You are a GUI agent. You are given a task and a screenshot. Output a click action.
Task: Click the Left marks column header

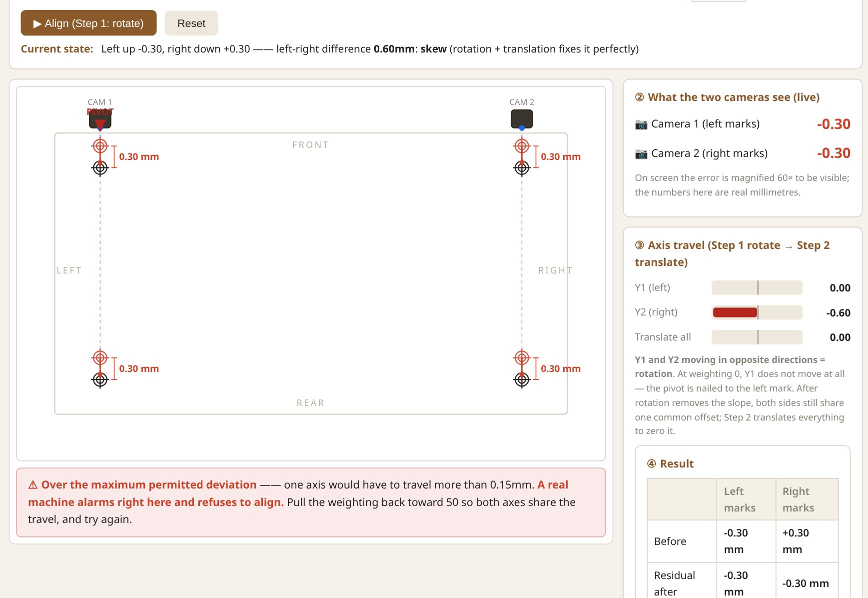pyautogui.click(x=746, y=499)
